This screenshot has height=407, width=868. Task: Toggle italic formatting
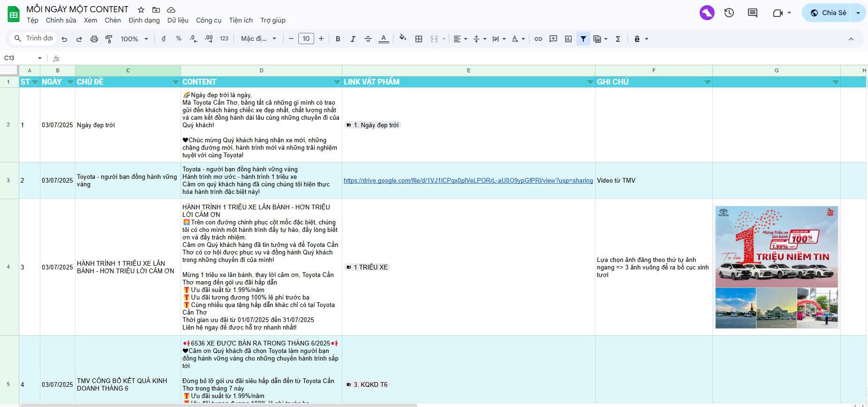(353, 39)
